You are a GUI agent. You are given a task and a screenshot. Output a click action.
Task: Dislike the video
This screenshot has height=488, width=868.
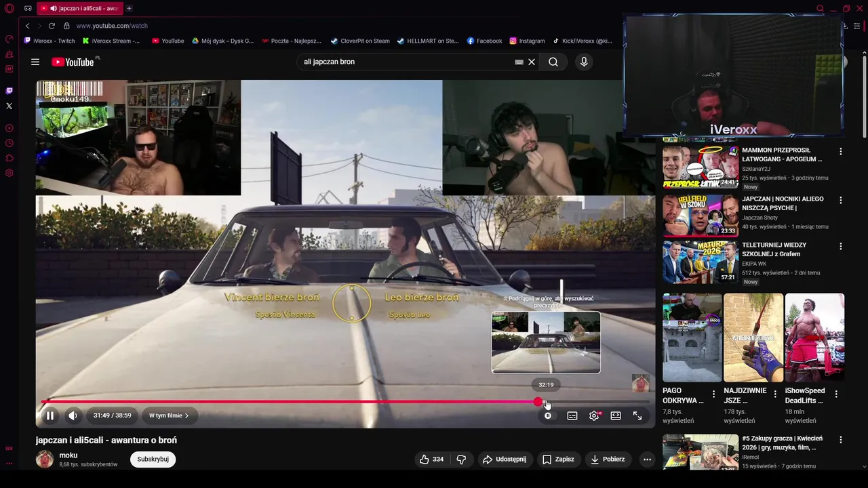pos(461,459)
